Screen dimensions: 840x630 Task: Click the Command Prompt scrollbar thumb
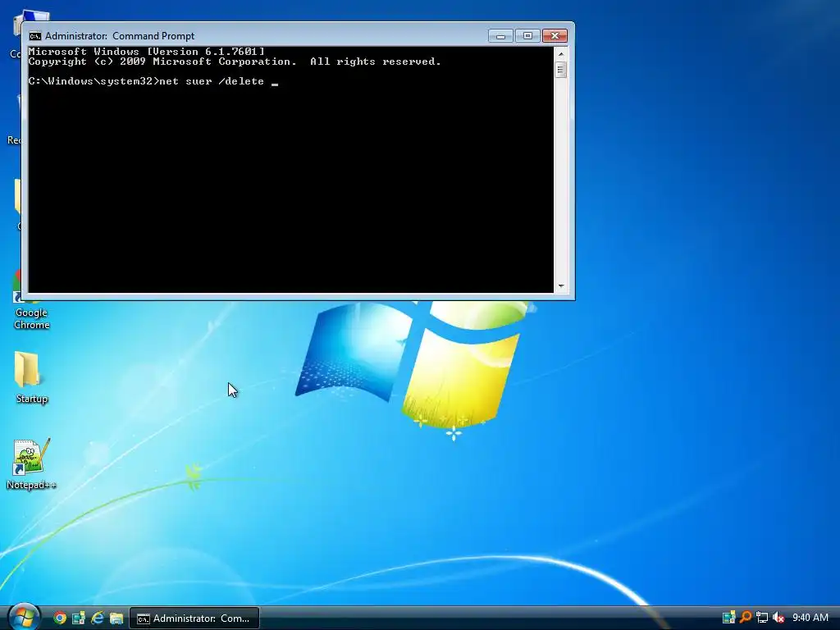[x=561, y=70]
